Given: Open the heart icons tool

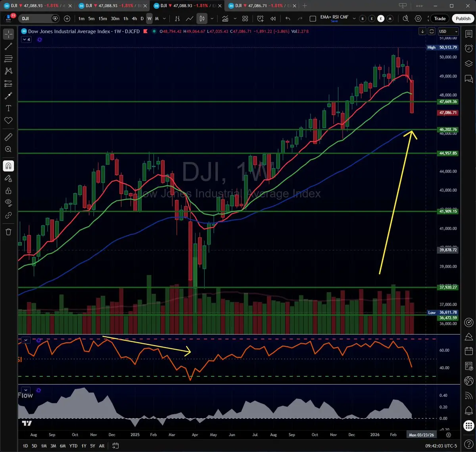Looking at the screenshot, I should (x=8, y=120).
